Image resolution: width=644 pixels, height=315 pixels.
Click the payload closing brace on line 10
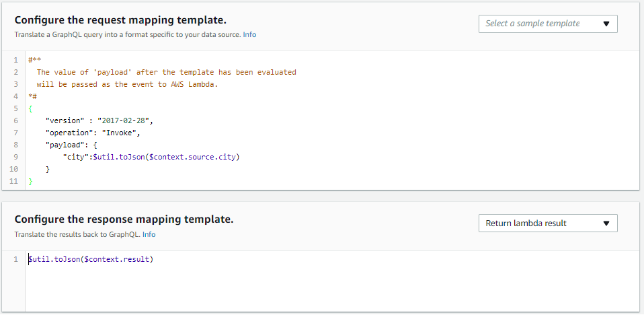[x=48, y=169]
